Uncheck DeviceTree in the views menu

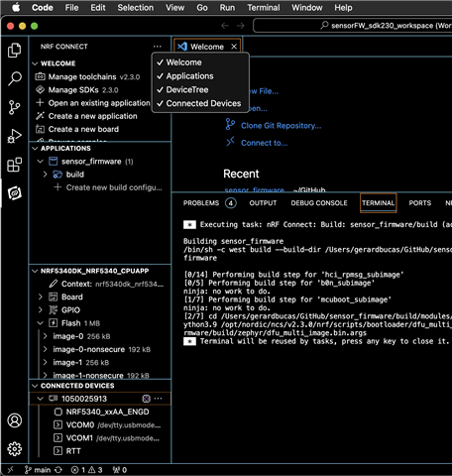tap(200, 89)
